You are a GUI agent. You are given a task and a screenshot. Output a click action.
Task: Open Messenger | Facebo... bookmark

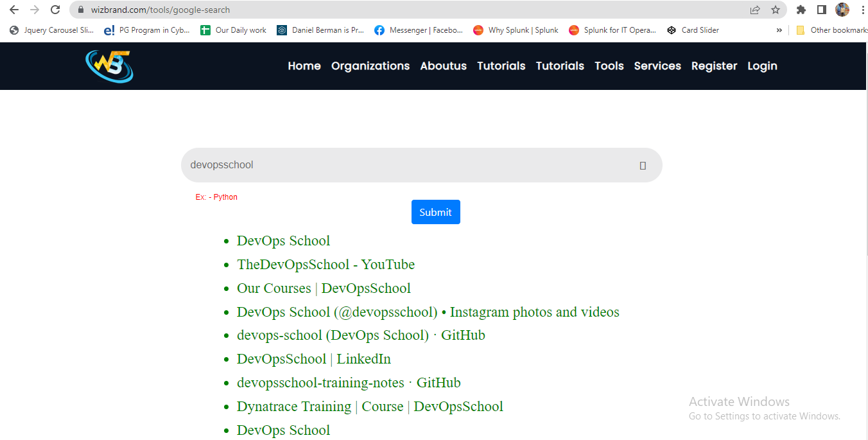click(x=419, y=30)
